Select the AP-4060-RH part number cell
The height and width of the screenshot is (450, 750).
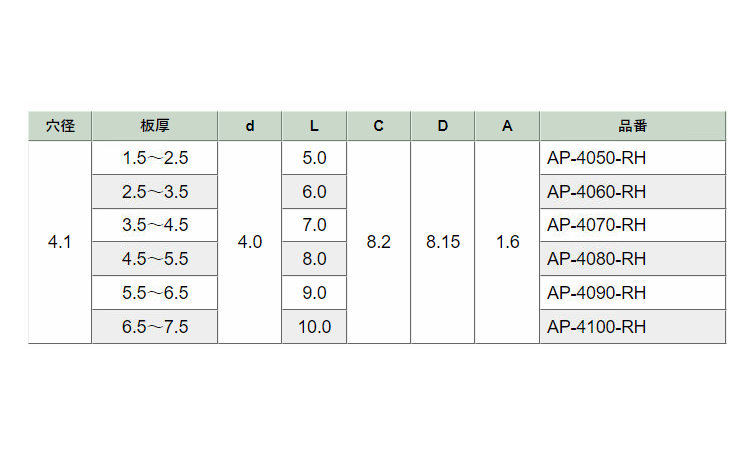click(596, 192)
